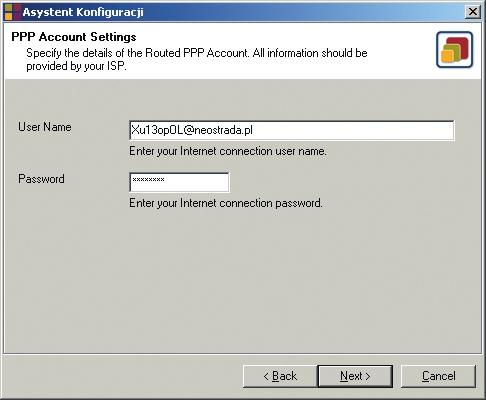Click the User Name label
Image resolution: width=486 pixels, height=400 pixels.
click(45, 127)
